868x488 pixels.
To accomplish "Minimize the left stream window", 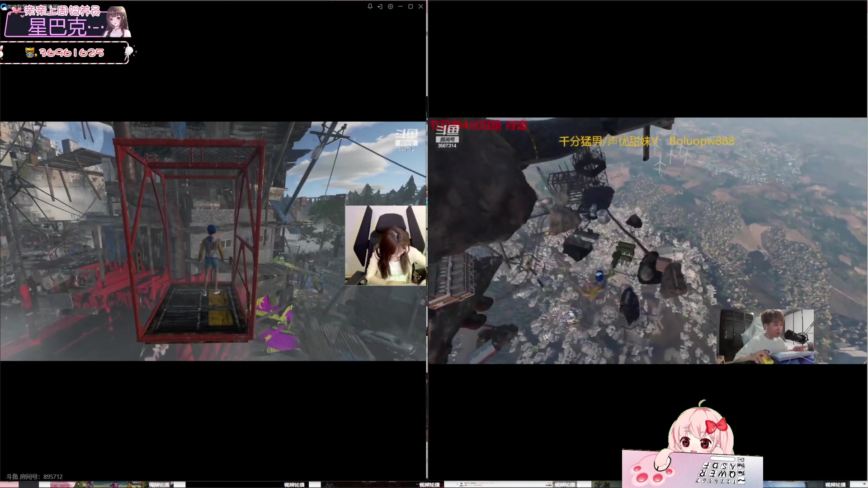I will [400, 6].
